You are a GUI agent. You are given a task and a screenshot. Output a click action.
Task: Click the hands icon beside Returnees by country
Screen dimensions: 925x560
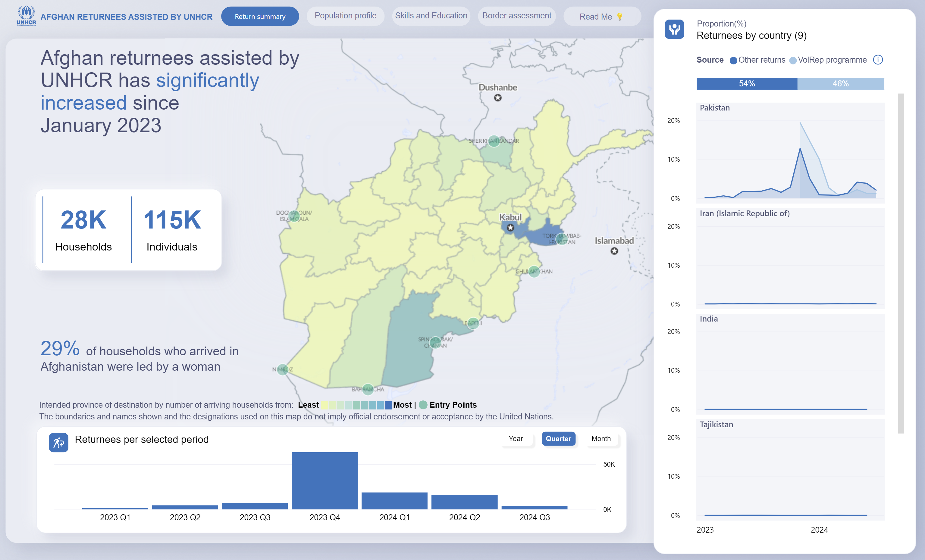(674, 29)
